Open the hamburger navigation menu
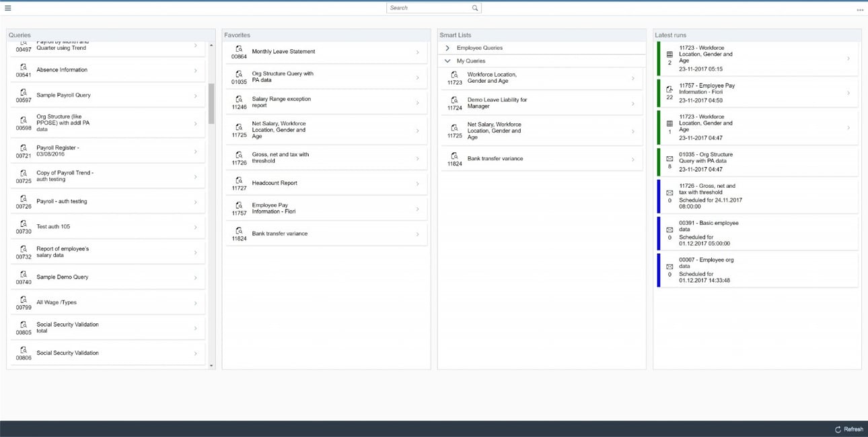 click(x=8, y=7)
